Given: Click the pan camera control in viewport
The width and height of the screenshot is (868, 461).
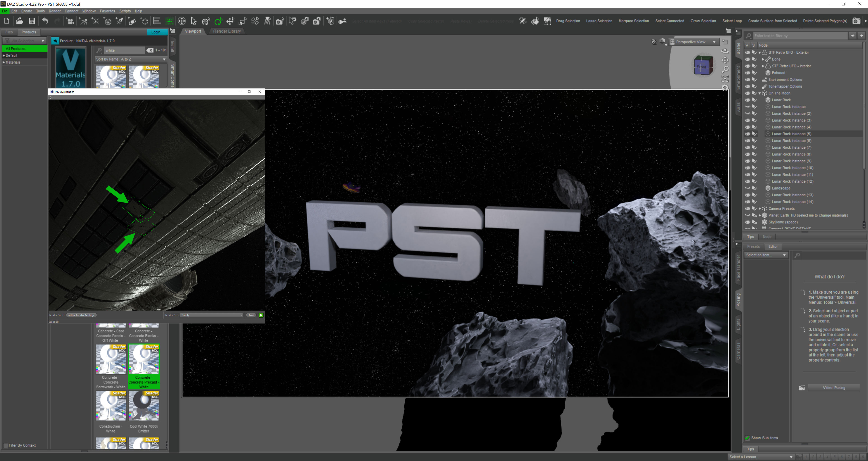Looking at the screenshot, I should pyautogui.click(x=725, y=60).
